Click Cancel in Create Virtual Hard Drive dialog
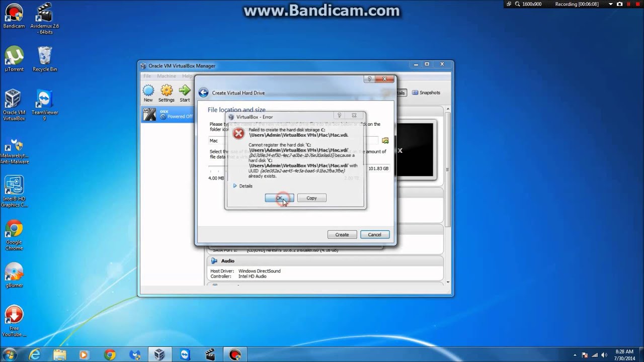This screenshot has height=362, width=644. pos(374,235)
